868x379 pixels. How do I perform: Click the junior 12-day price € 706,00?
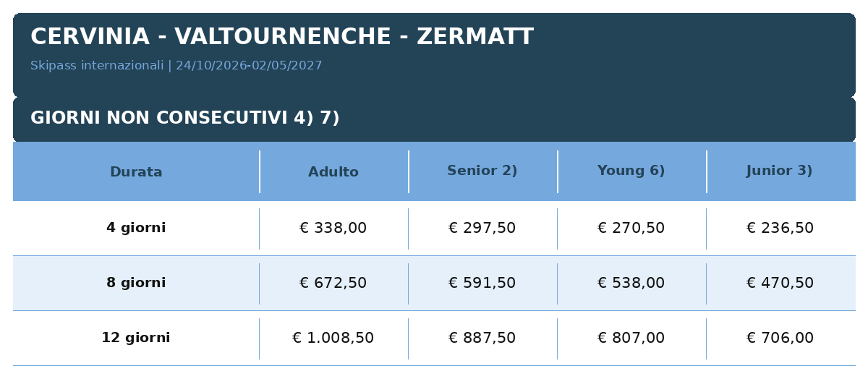(x=780, y=338)
